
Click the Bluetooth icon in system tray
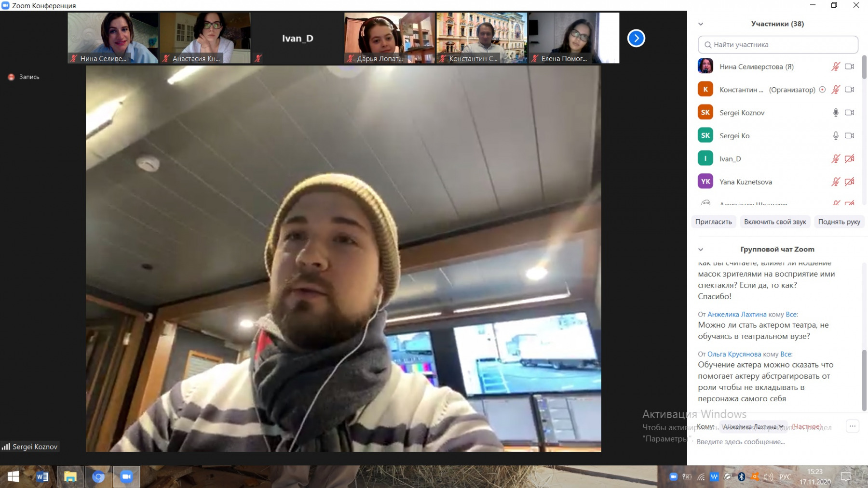pos(742,476)
